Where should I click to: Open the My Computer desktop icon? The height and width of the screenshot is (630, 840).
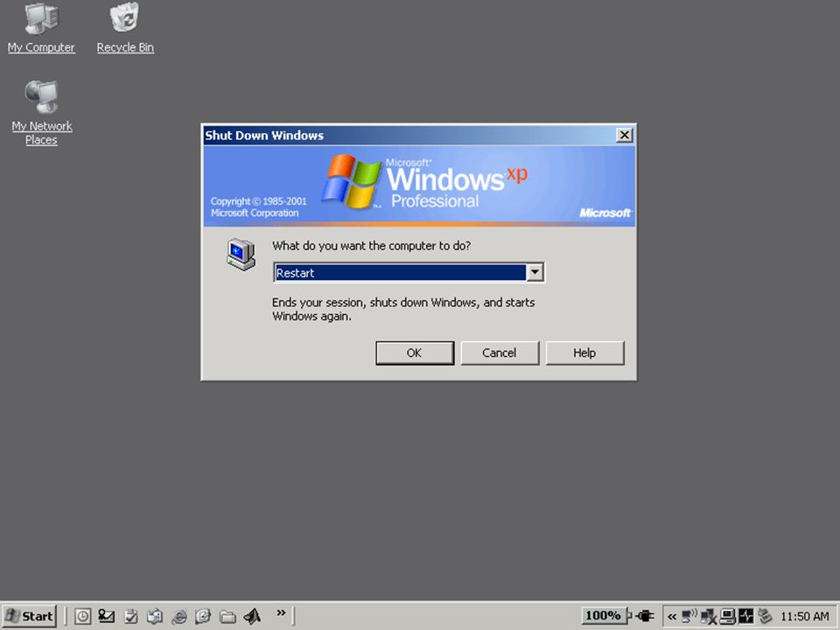[x=41, y=27]
